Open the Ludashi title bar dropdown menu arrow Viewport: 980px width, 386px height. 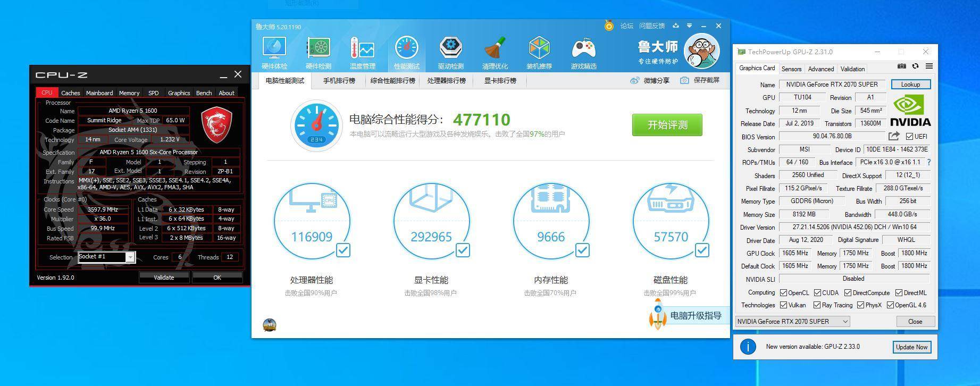(x=690, y=26)
